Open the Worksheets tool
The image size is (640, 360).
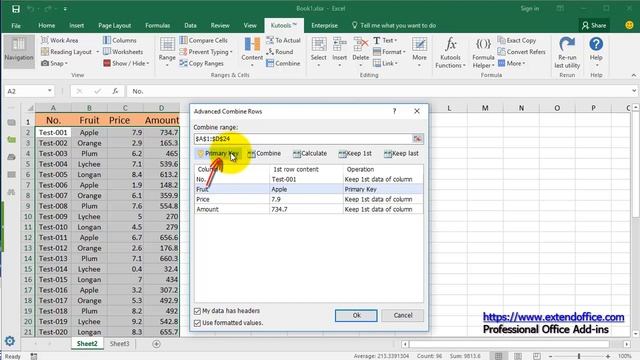coord(123,52)
